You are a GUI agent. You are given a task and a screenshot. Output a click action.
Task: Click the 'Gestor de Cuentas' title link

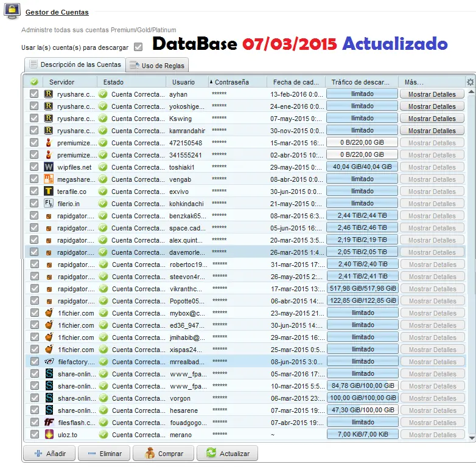tap(57, 12)
